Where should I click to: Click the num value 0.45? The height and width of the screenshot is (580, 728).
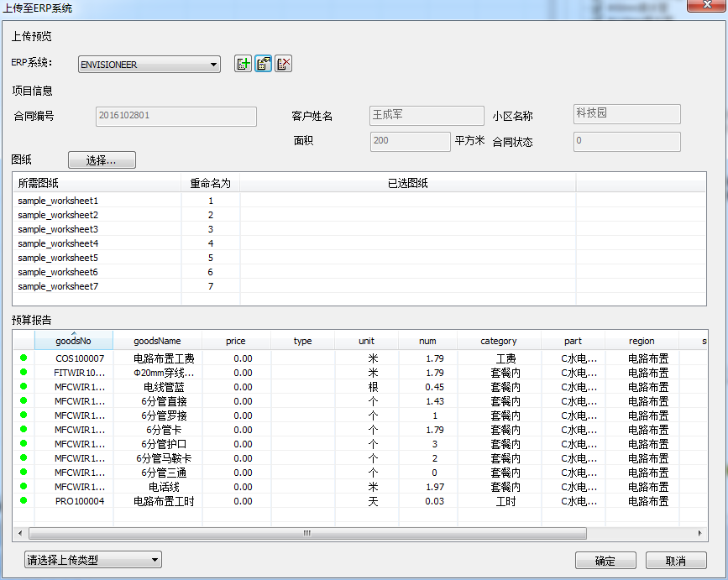[435, 387]
